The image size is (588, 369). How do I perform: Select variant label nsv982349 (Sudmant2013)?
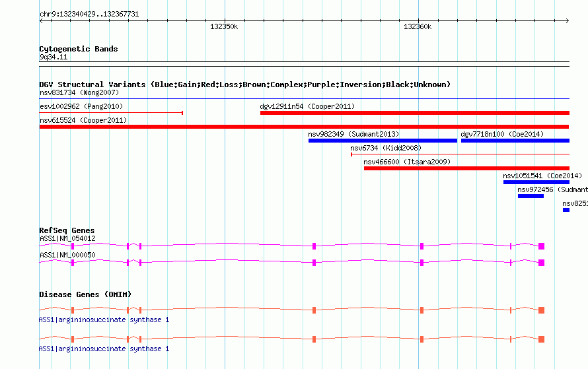click(353, 134)
